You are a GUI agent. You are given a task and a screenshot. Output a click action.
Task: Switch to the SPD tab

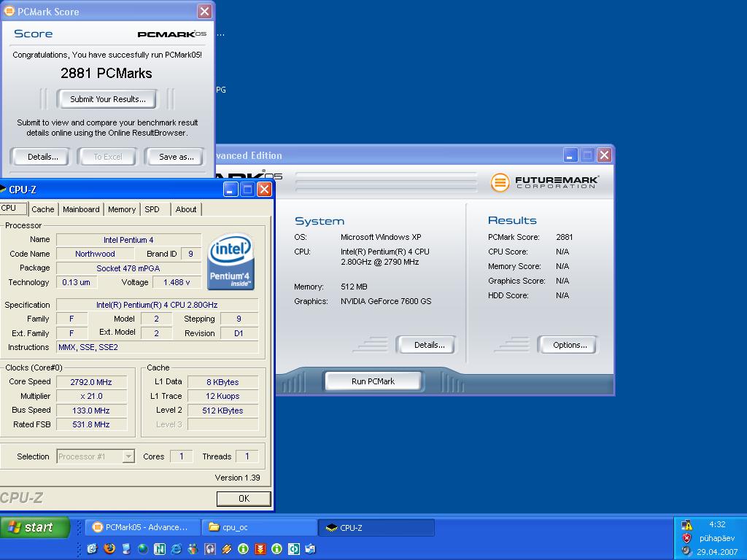pyautogui.click(x=155, y=209)
